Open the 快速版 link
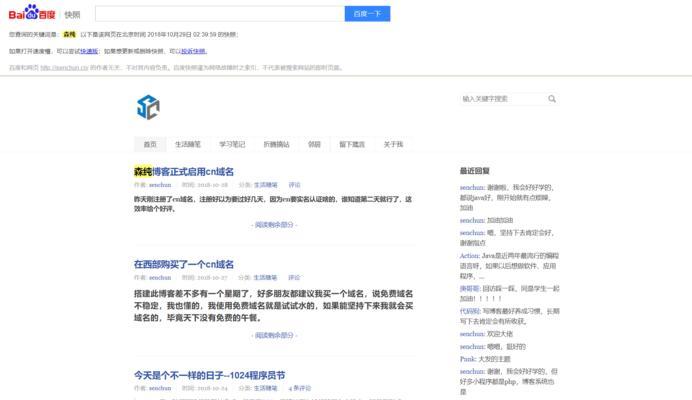The height and width of the screenshot is (400, 692). (89, 51)
